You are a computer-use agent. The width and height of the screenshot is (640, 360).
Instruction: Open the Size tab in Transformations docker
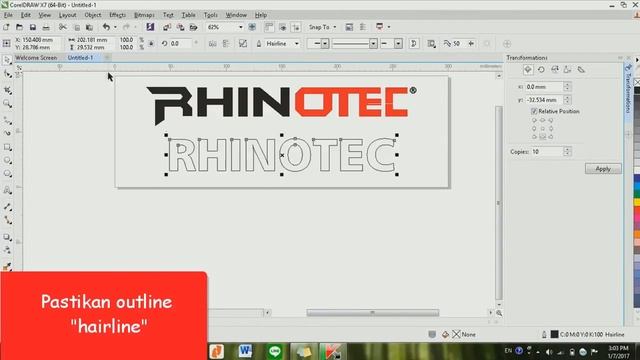tap(568, 70)
